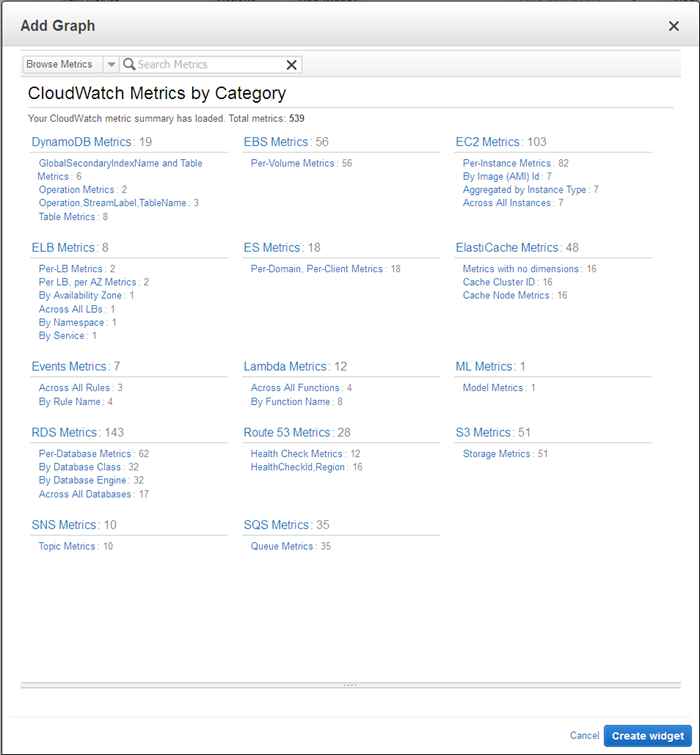Viewport: 700px width, 755px height.
Task: Cancel the Add Graph dialog
Action: click(x=584, y=736)
